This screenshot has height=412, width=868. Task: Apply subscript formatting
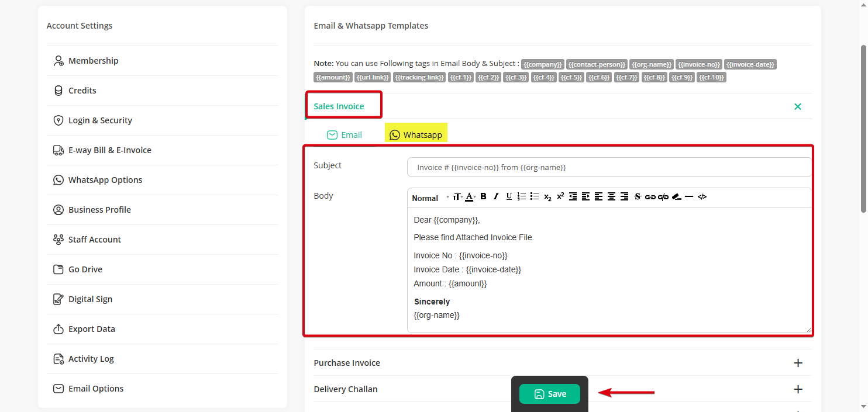[547, 197]
